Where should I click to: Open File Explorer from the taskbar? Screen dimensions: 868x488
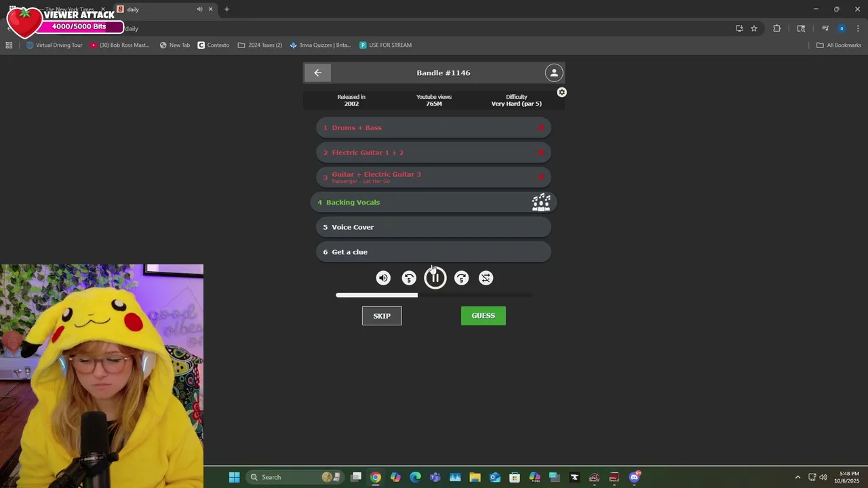(475, 477)
